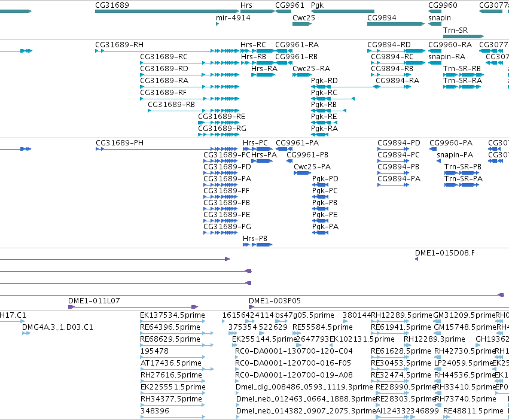Click protein CG31689-PH
The image size is (509, 420).
(x=166, y=150)
